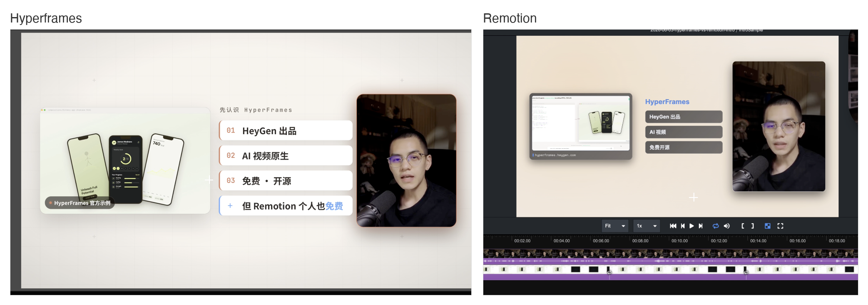Click the blue HyperFrames heading in Remotion preview
The height and width of the screenshot is (305, 868).
(x=667, y=102)
